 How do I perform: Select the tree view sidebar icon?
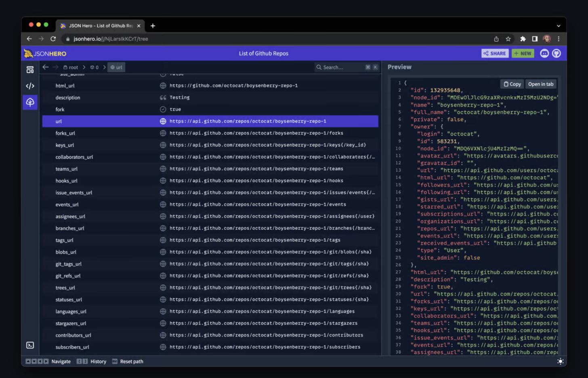(x=30, y=102)
